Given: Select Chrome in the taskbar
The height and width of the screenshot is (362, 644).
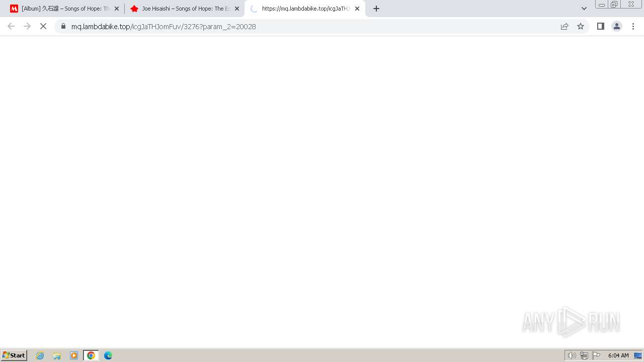Looking at the screenshot, I should (x=91, y=355).
